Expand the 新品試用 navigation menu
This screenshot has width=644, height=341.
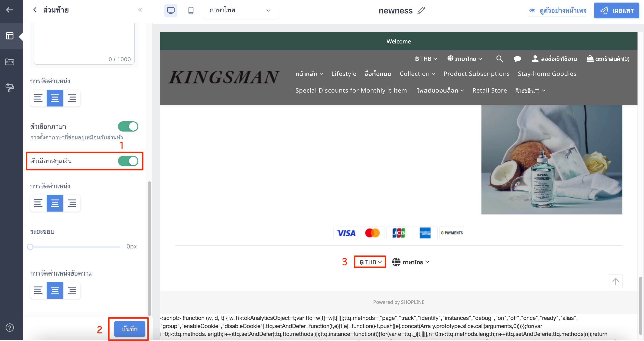pyautogui.click(x=530, y=90)
